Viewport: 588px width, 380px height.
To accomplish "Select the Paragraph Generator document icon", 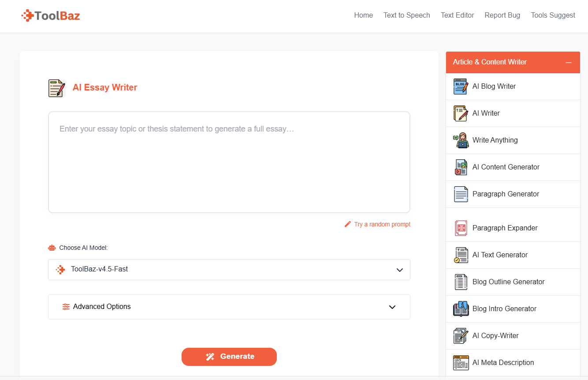I will click(x=461, y=194).
